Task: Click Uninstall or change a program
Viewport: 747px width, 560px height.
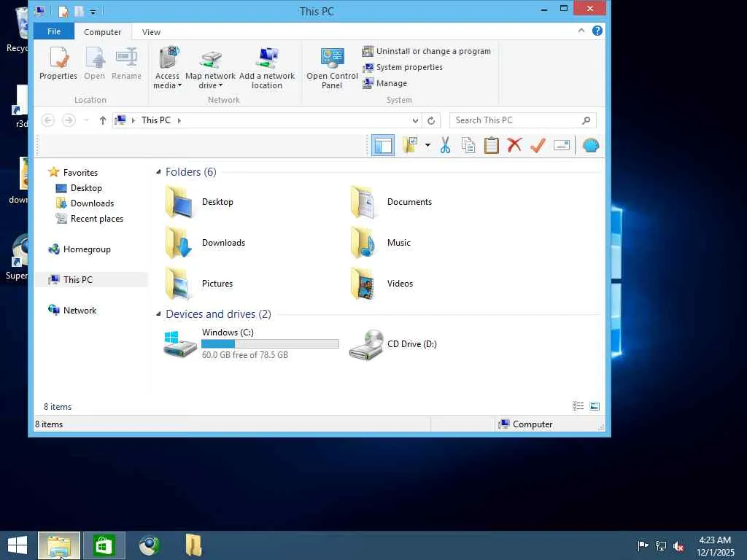Action: coord(427,51)
